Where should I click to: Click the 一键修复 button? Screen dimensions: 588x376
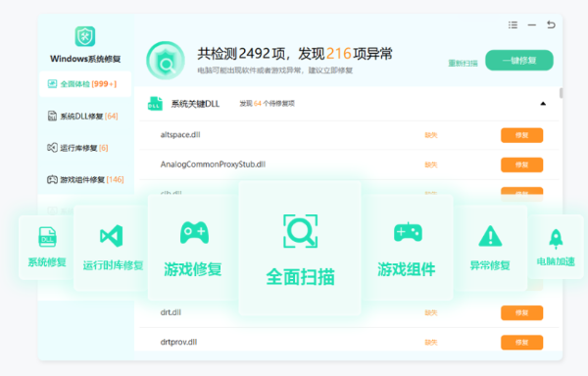tap(519, 61)
